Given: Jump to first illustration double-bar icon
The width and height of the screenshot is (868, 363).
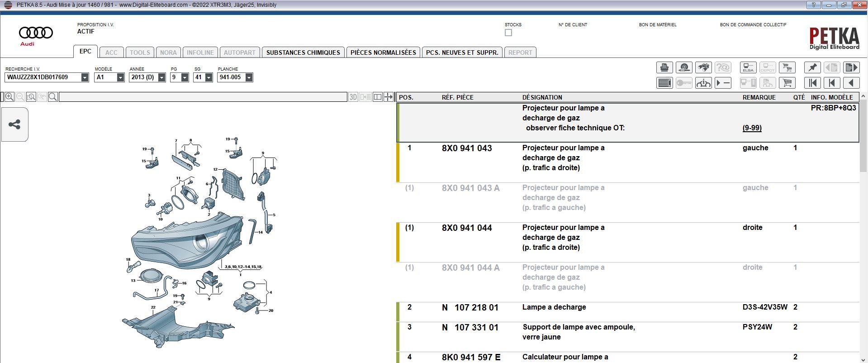Looking at the screenshot, I should point(812,83).
